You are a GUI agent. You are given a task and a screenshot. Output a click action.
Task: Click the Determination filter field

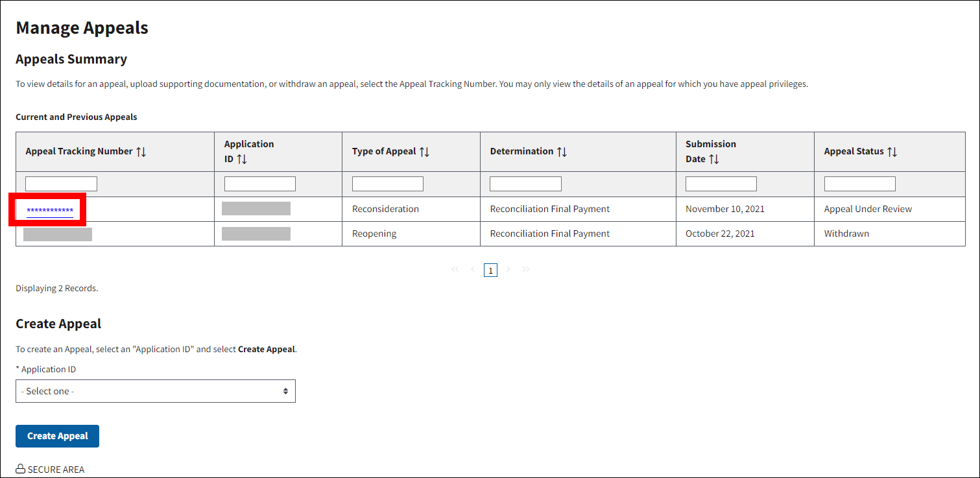click(525, 184)
